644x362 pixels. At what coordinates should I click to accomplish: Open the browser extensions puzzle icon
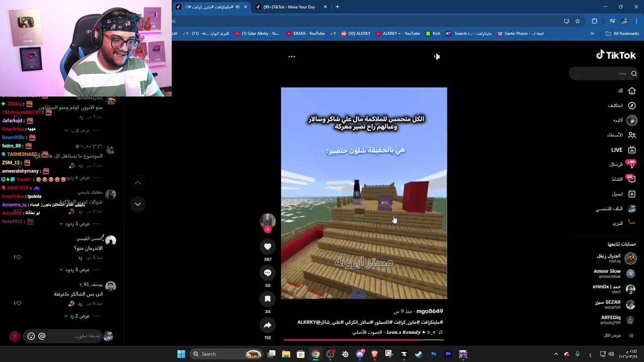(594, 21)
